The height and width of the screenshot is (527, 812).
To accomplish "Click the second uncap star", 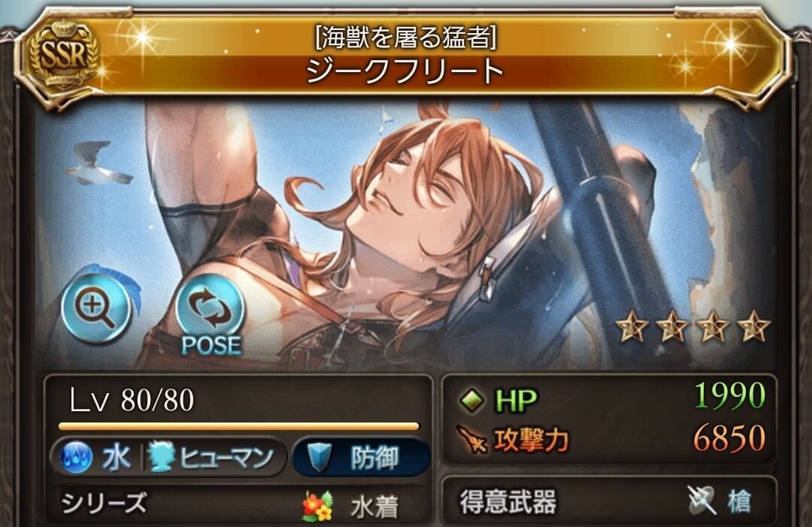I will (672, 326).
